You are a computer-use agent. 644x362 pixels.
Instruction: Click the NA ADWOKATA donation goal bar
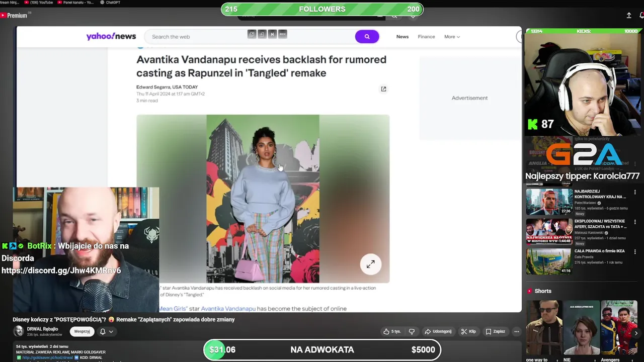322,349
